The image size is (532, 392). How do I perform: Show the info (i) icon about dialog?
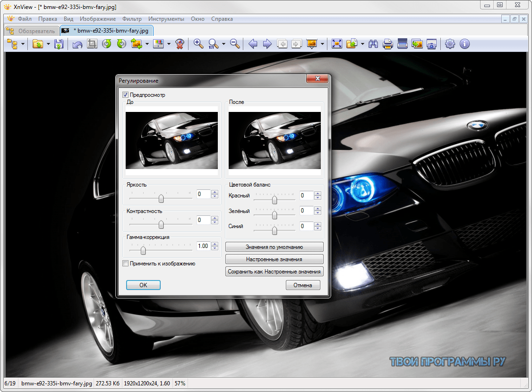click(x=464, y=44)
